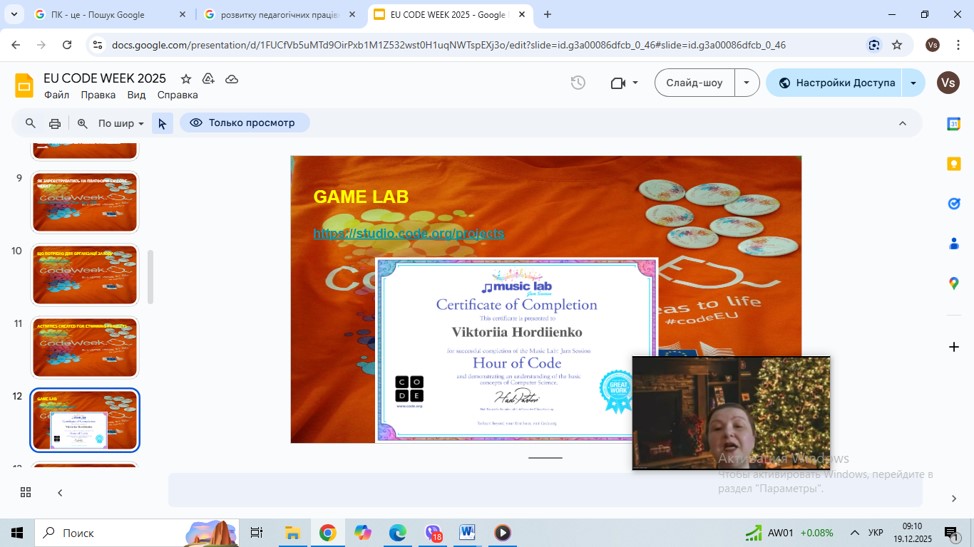Star the EU CODE WEEK 2025 presentation
The image size is (974, 547).
(x=186, y=79)
